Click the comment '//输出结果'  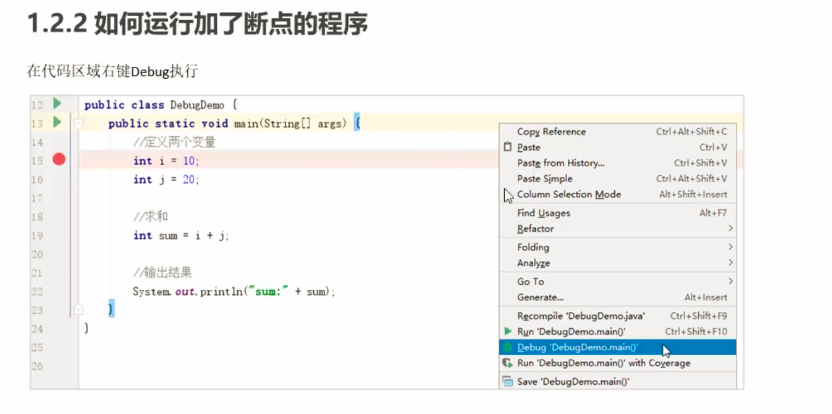[x=163, y=273]
